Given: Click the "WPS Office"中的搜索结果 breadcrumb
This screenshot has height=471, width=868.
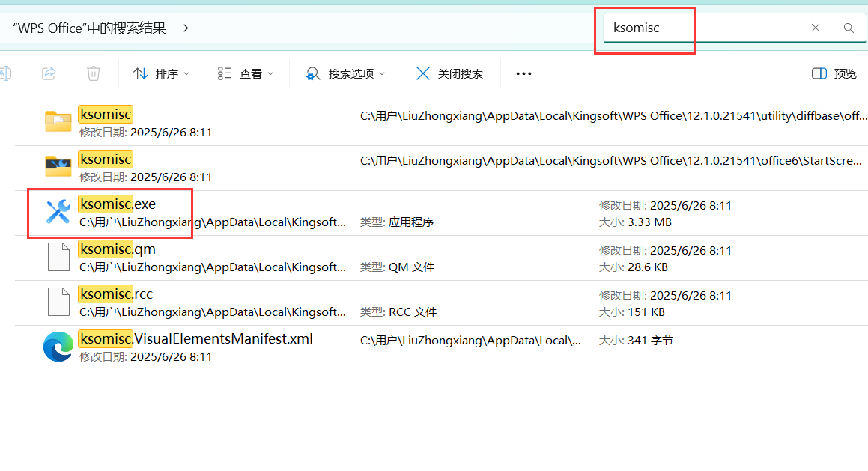Looking at the screenshot, I should click(x=90, y=28).
